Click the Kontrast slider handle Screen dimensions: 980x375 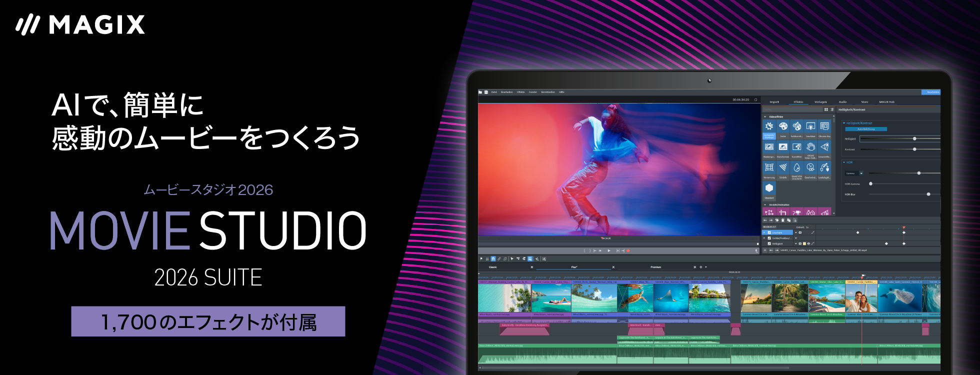pyautogui.click(x=914, y=149)
